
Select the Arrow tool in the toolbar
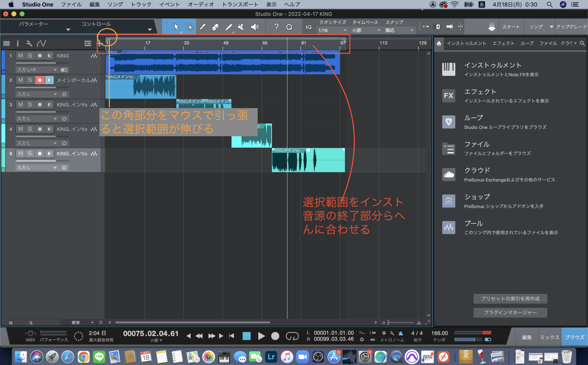click(176, 27)
